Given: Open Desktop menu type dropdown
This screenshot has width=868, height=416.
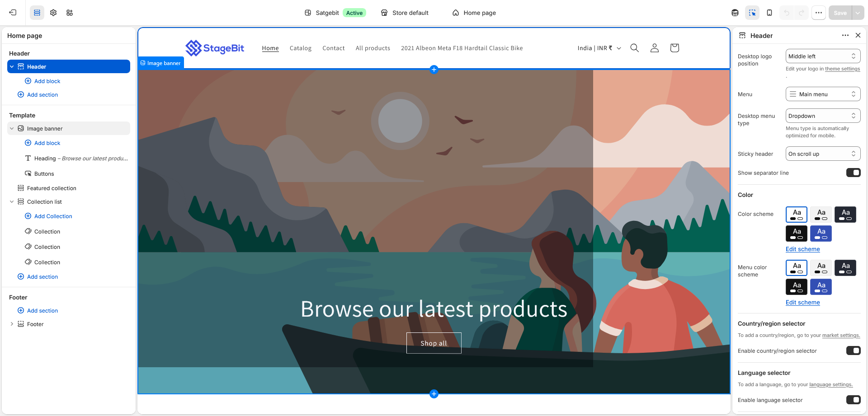Looking at the screenshot, I should click(823, 116).
